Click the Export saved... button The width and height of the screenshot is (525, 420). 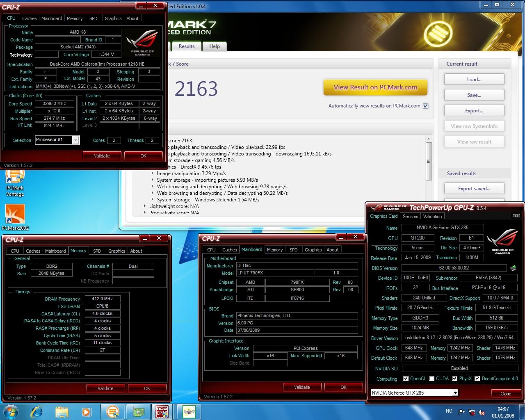474,189
